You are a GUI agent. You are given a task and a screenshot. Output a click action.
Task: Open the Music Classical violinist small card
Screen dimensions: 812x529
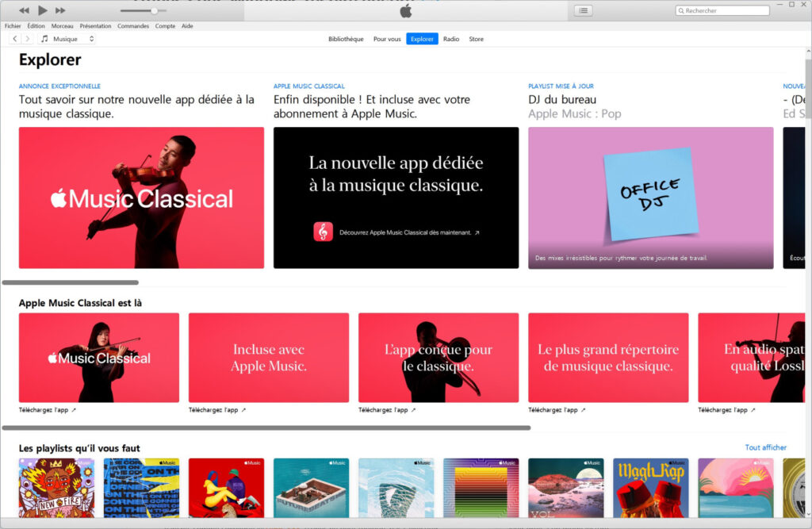click(99, 358)
